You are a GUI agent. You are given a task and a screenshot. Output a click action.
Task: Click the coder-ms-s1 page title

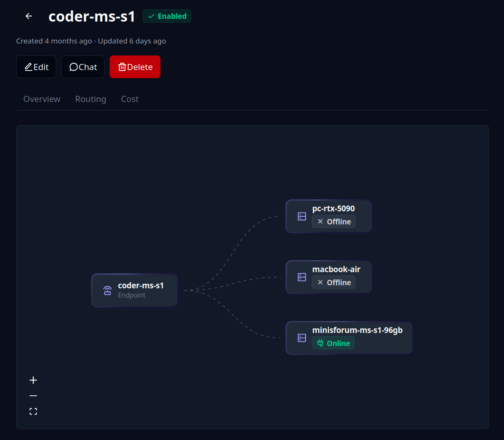[x=92, y=16]
